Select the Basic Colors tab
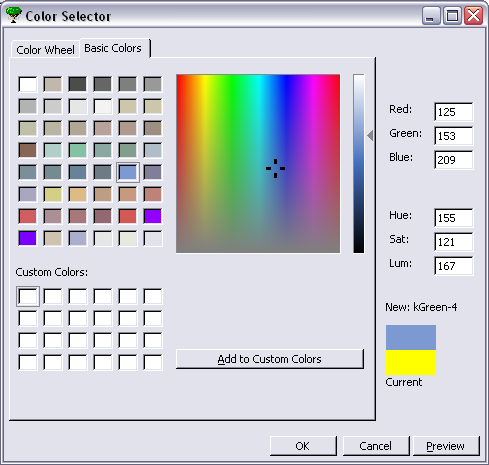The width and height of the screenshot is (489, 465). [113, 48]
